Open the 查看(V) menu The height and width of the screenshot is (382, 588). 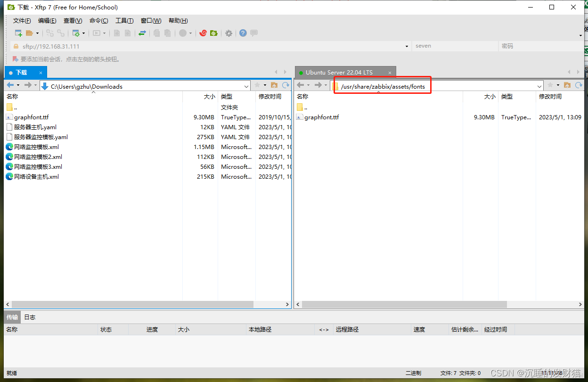tap(73, 21)
